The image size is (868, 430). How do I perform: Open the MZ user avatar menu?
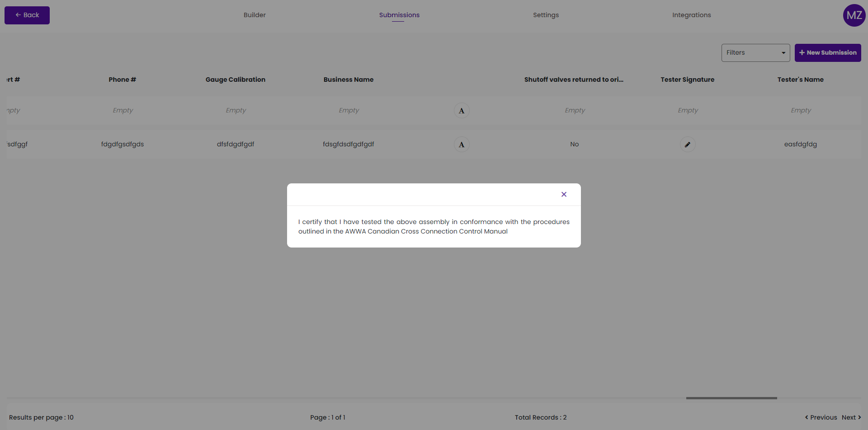pyautogui.click(x=854, y=15)
